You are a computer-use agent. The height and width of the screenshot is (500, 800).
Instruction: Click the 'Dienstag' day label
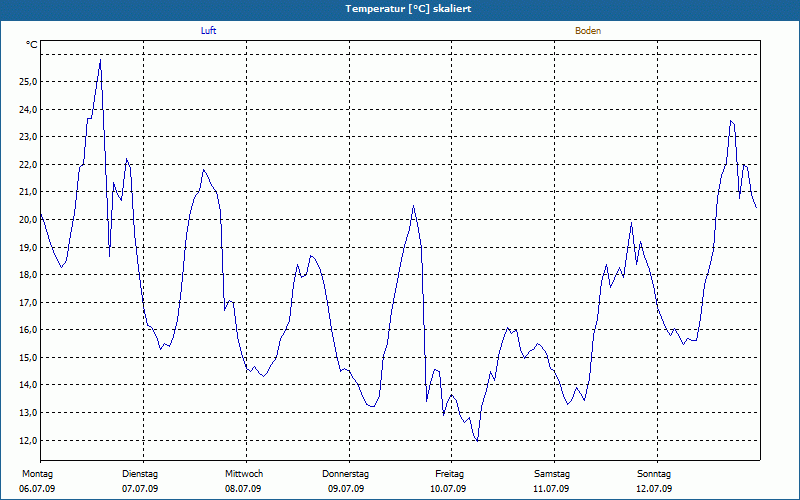tap(140, 474)
